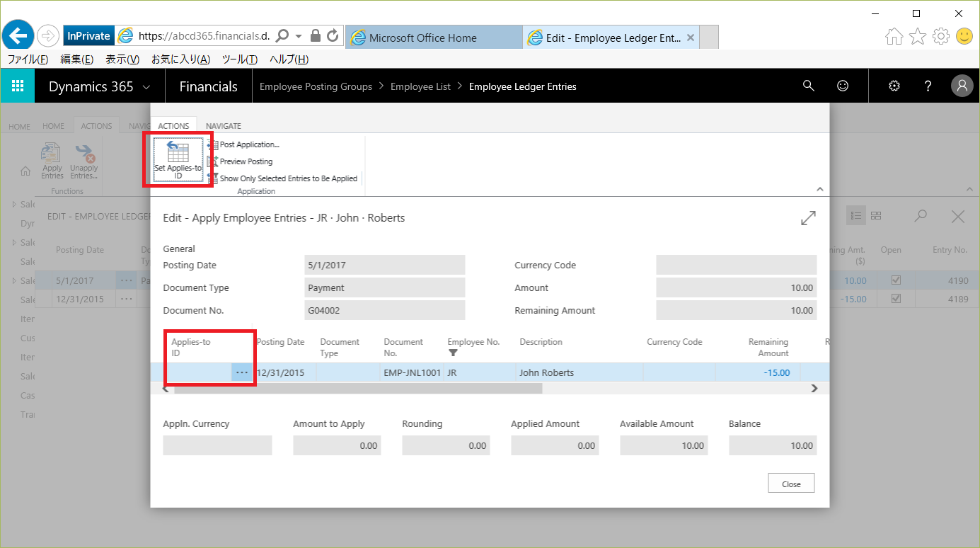Click the Posting Date field 5/1/2017
The height and width of the screenshot is (548, 980).
point(385,266)
